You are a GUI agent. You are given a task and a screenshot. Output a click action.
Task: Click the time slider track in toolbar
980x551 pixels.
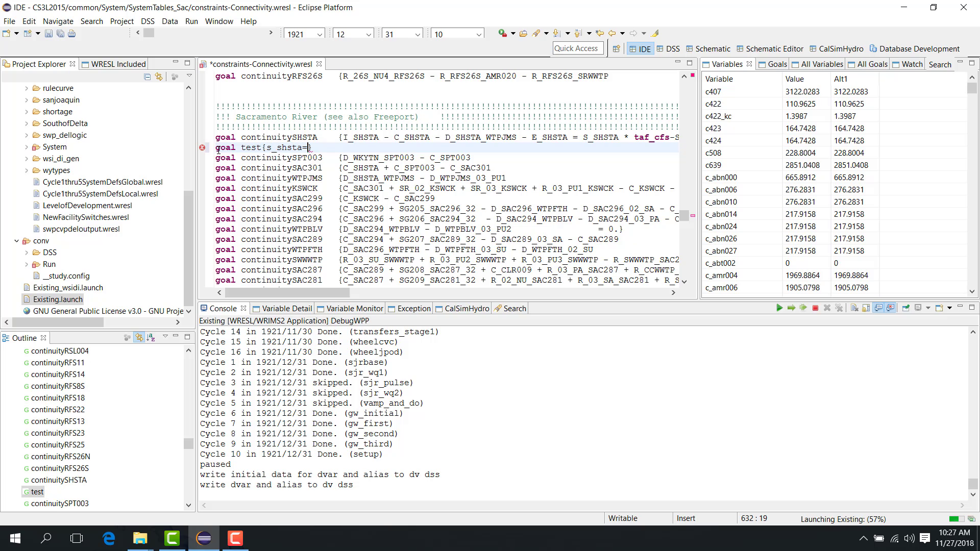point(204,33)
